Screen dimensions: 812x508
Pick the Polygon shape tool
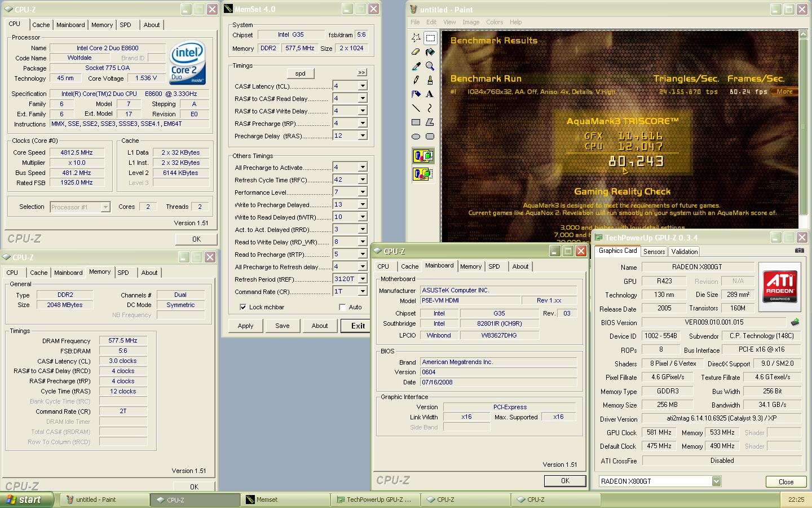click(430, 122)
